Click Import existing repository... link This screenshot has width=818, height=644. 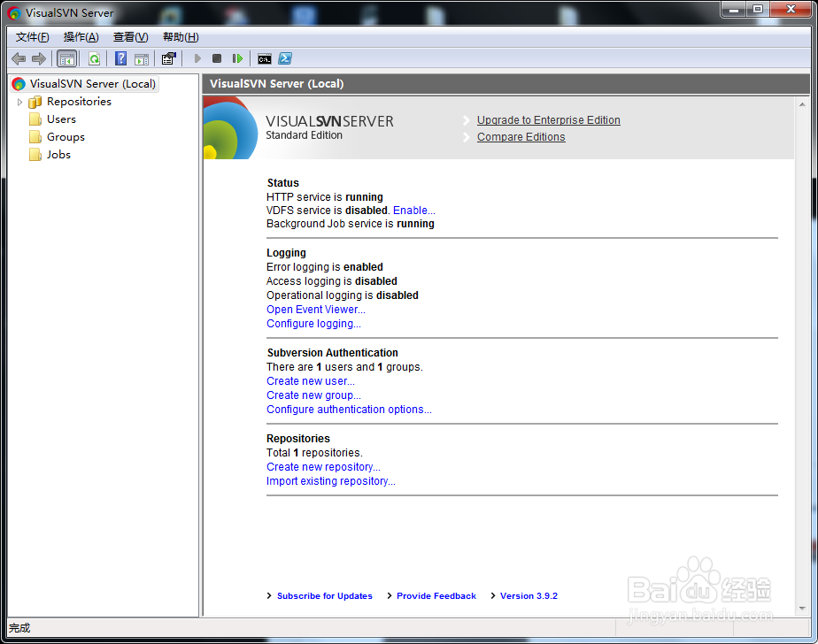point(331,480)
